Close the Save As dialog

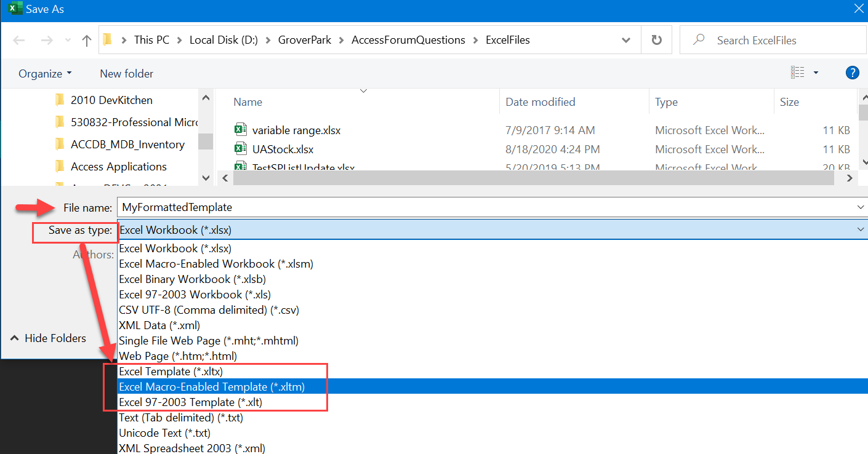point(859,9)
